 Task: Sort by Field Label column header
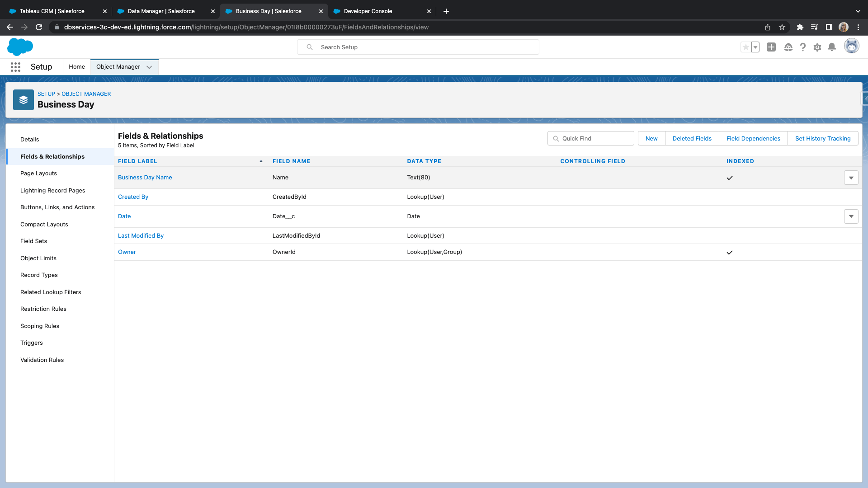137,161
